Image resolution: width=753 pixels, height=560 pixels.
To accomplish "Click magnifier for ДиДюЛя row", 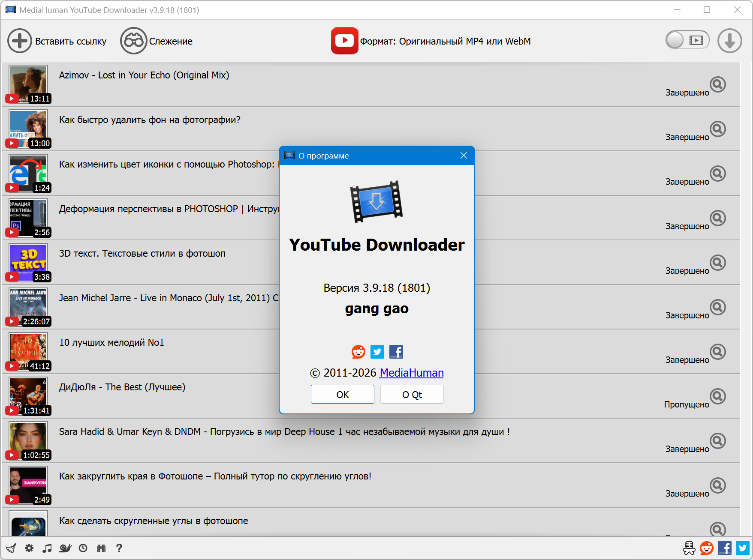I will click(x=717, y=396).
